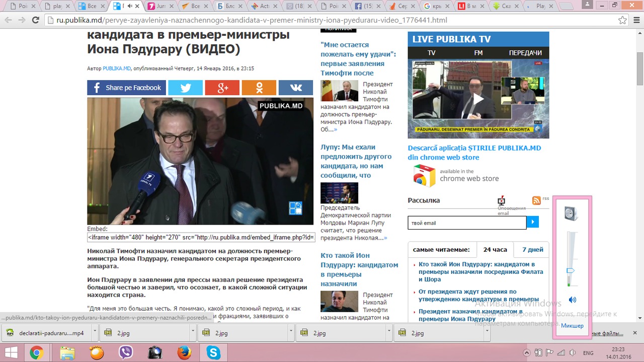This screenshot has width=644, height=362.
Task: Open article 'Мне остается пожелать ему удачи'
Action: pyautogui.click(x=358, y=59)
